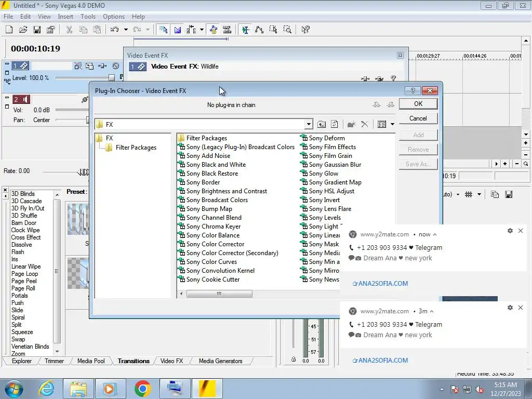
Task: Click the Paste clipboard icon
Action: 97,30
